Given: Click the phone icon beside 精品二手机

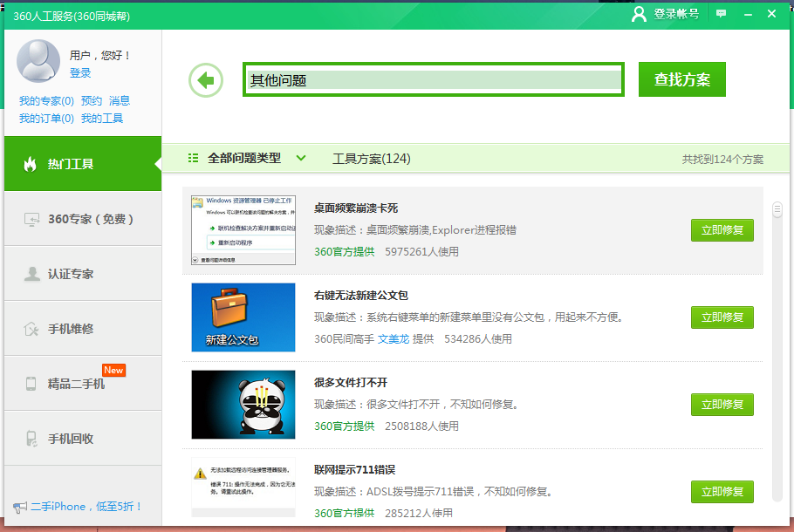Looking at the screenshot, I should (x=31, y=384).
